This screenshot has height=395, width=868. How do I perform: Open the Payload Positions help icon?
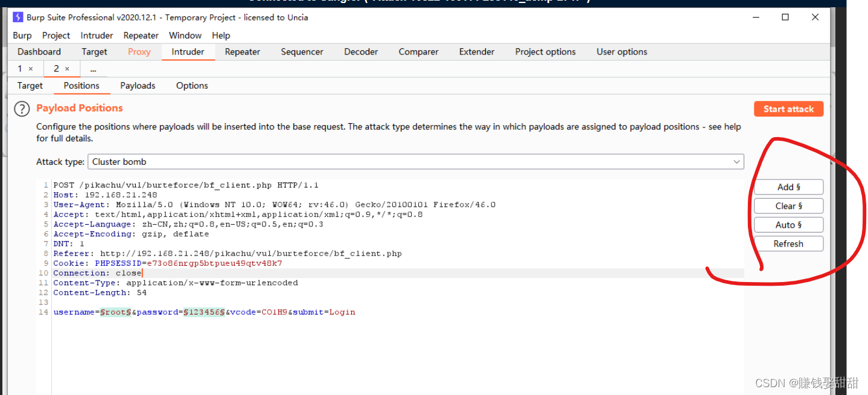pos(22,109)
